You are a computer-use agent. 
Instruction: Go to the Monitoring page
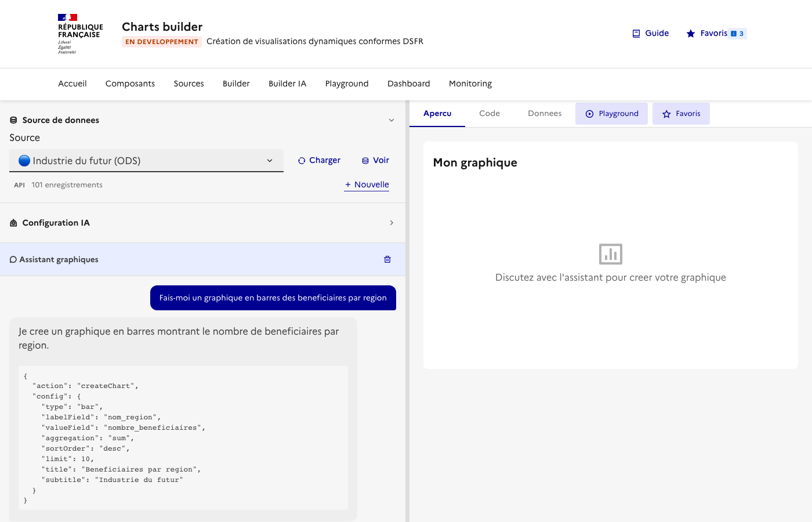(470, 84)
